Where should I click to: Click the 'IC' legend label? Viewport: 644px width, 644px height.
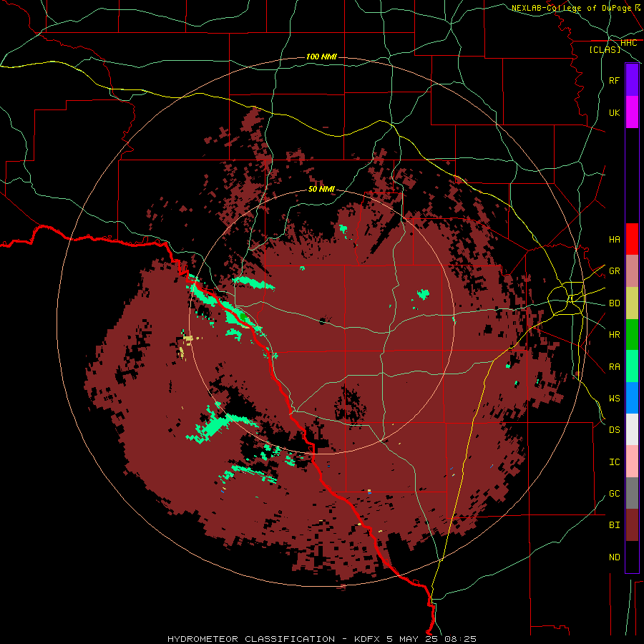pos(614,462)
